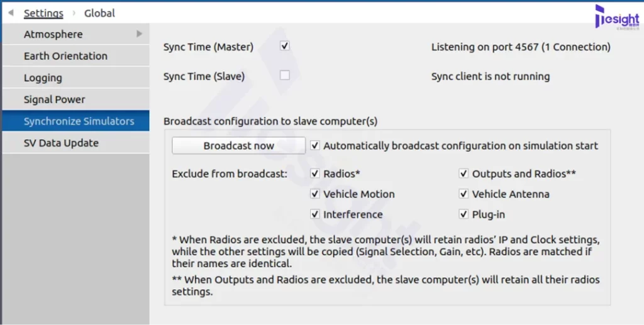The width and height of the screenshot is (644, 325).
Task: Toggle automatic broadcast on simulation start
Action: 316,145
